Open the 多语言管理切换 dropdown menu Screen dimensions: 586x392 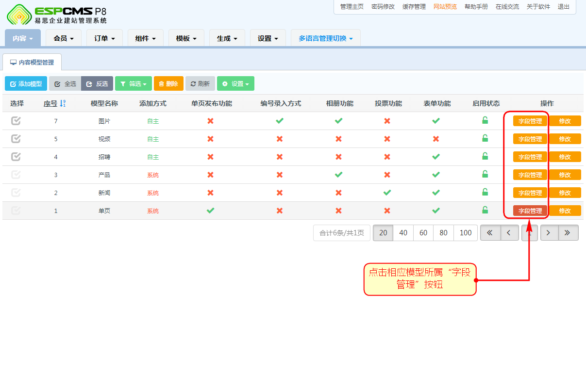click(x=325, y=38)
